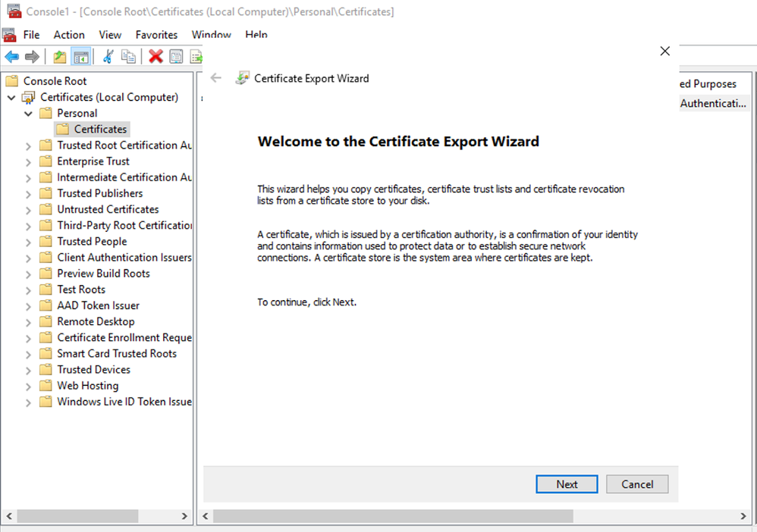Expand Trusted Root Certification Authorities node

tap(28, 146)
